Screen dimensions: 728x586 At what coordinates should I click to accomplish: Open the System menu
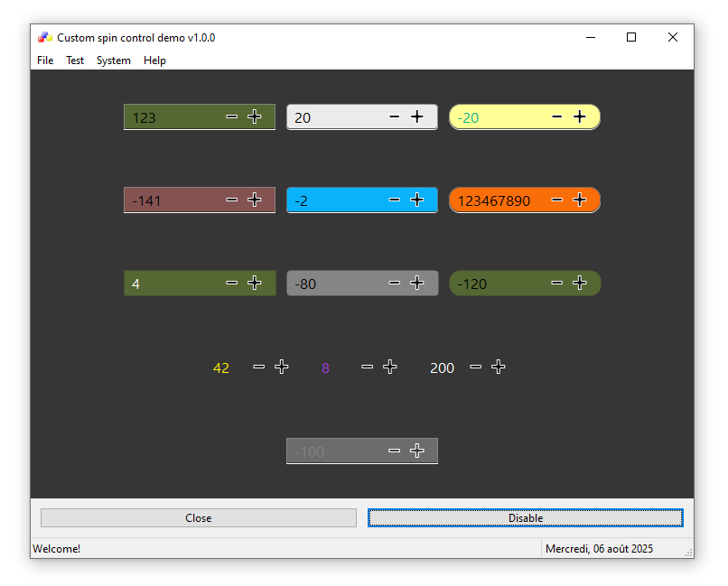[114, 60]
